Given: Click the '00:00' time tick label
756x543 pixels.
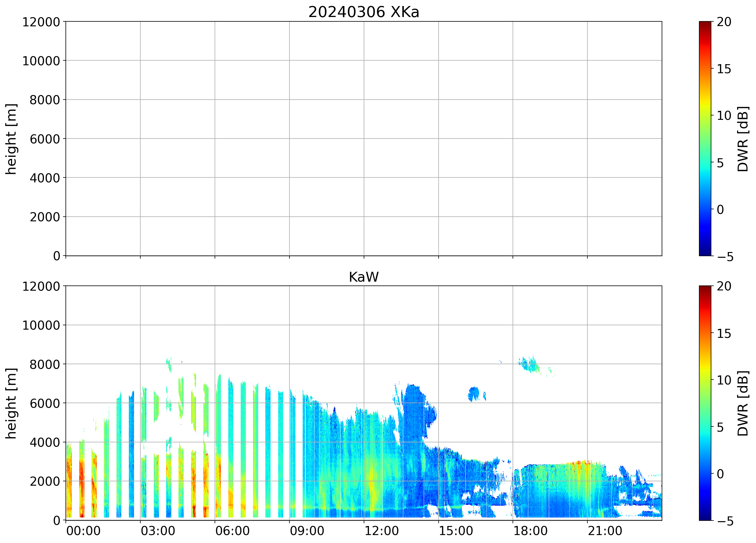Looking at the screenshot, I should pos(83,531).
